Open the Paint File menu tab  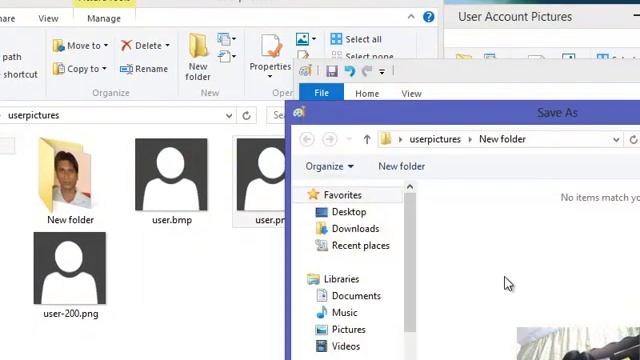(x=322, y=93)
